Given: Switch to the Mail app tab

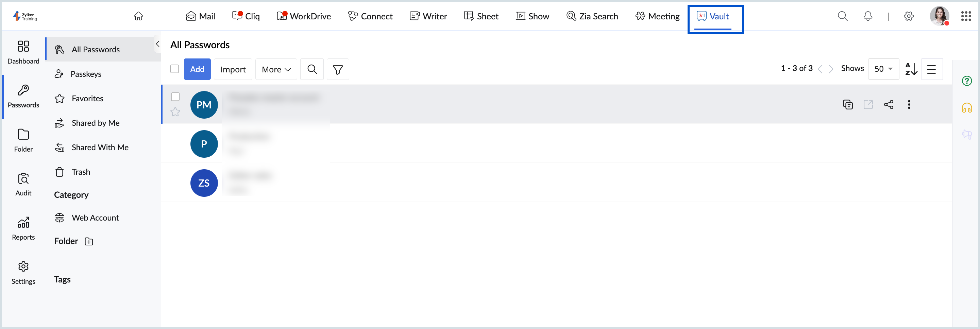Looking at the screenshot, I should [201, 16].
